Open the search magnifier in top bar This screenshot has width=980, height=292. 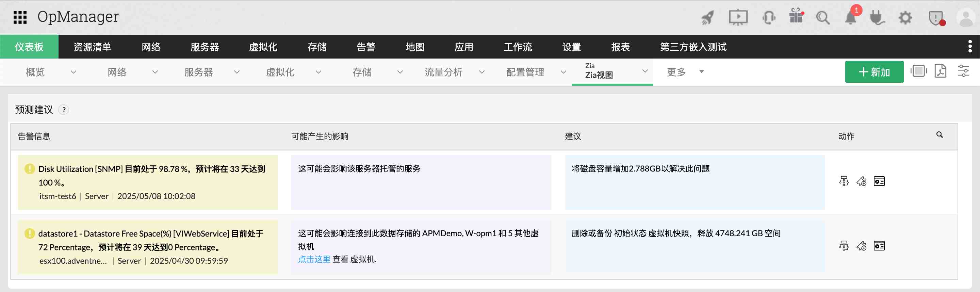point(822,17)
